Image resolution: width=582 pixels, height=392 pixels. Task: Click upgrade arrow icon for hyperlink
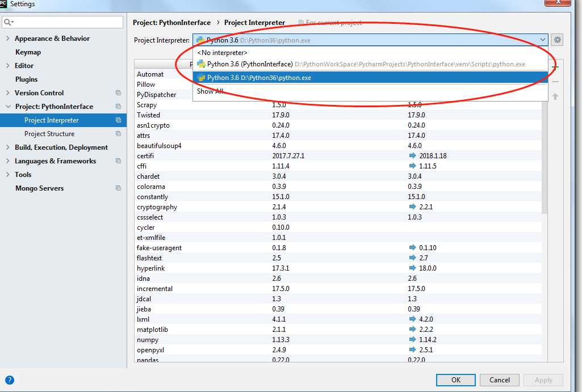412,268
